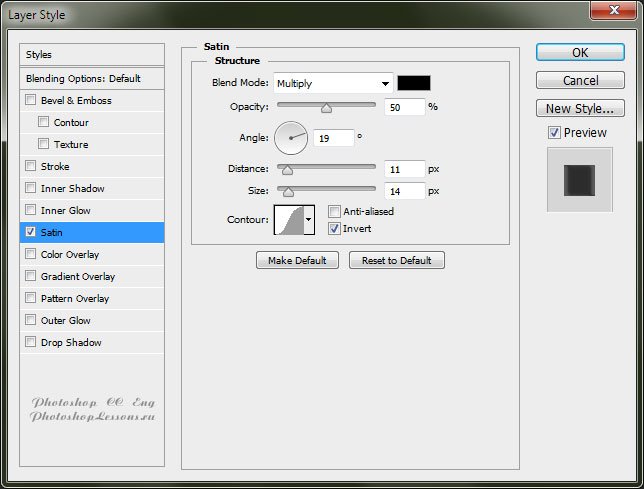Screen dimensions: 644x489
Task: Click the Distance value input field
Action: click(x=404, y=169)
